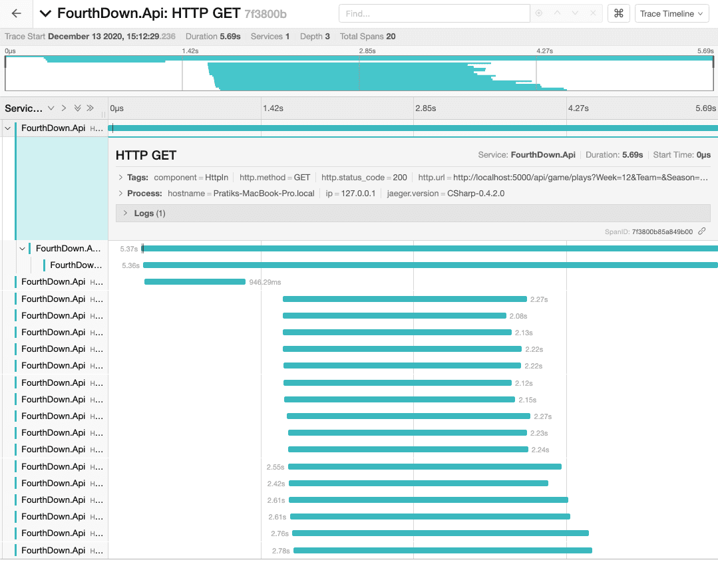Click the span with 946.29ms duration bar
This screenshot has height=588, width=718.
194,282
